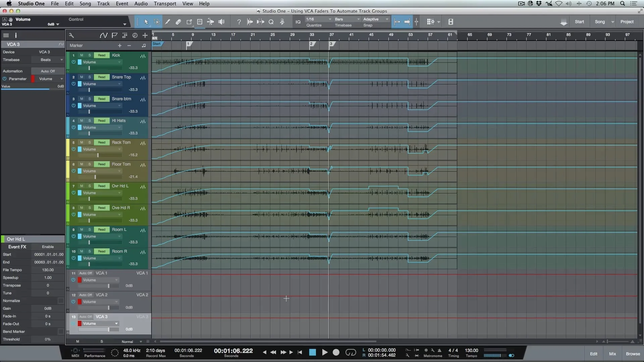Mute the Kick track
This screenshot has height=362, width=644.
[x=82, y=55]
